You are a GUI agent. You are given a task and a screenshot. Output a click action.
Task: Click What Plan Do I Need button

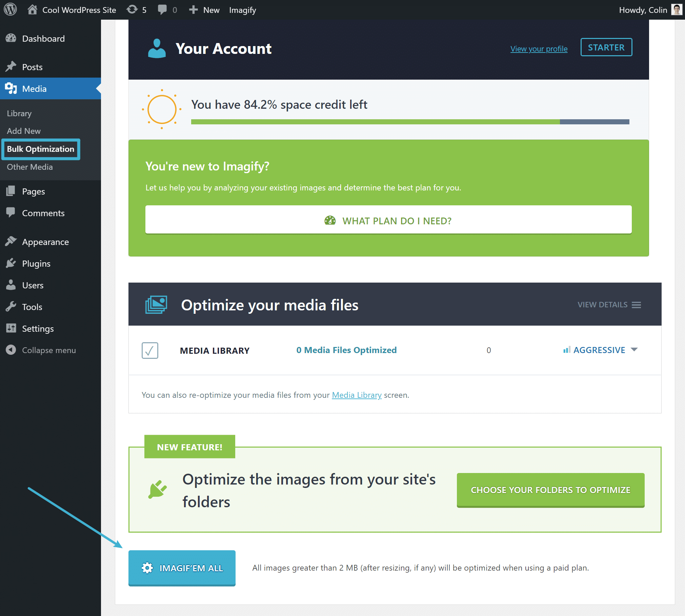click(388, 220)
